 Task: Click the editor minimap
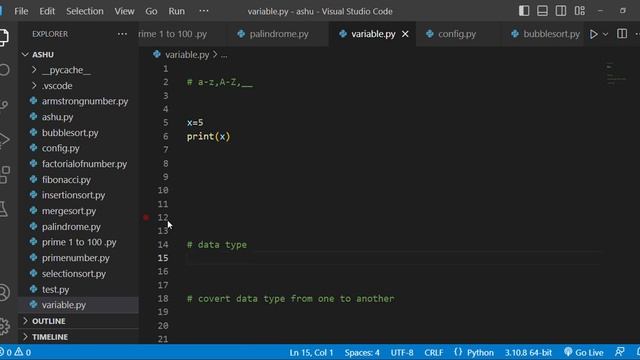tap(616, 74)
